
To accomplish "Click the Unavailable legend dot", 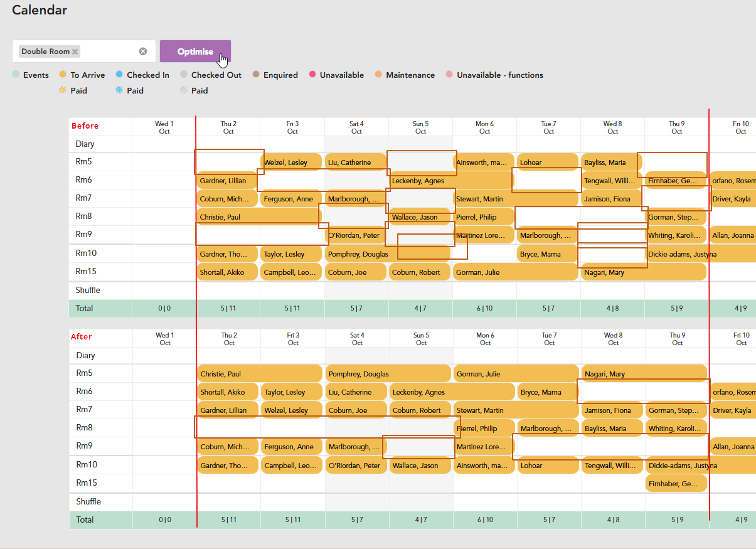I will click(312, 75).
